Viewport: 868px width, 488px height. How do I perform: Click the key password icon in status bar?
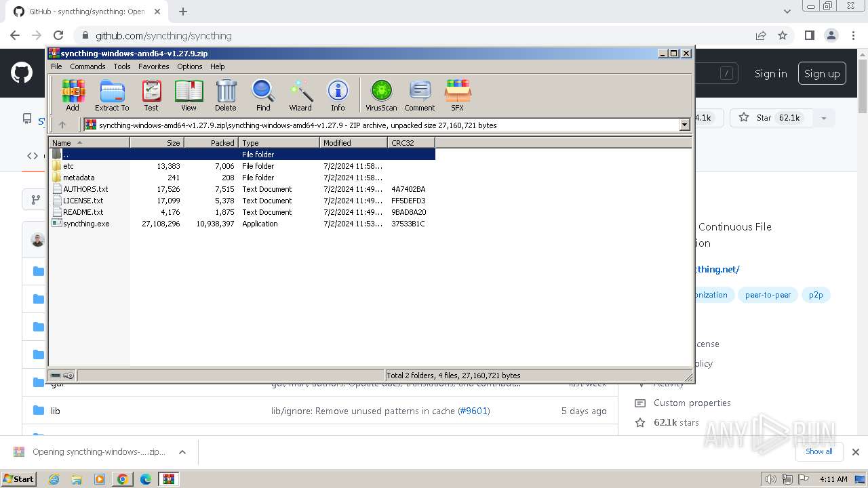tap(68, 375)
